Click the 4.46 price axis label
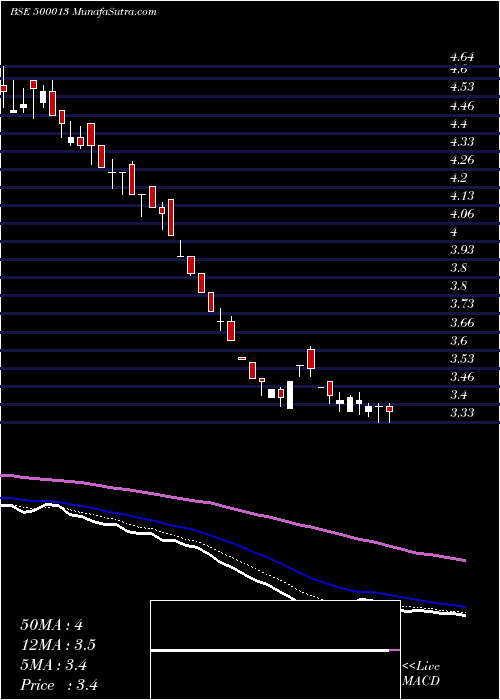Viewport: 500px width, 700px height. click(462, 106)
